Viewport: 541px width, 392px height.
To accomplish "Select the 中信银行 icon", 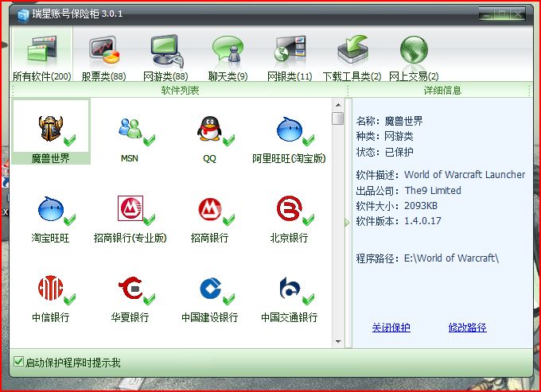I will pos(51,288).
